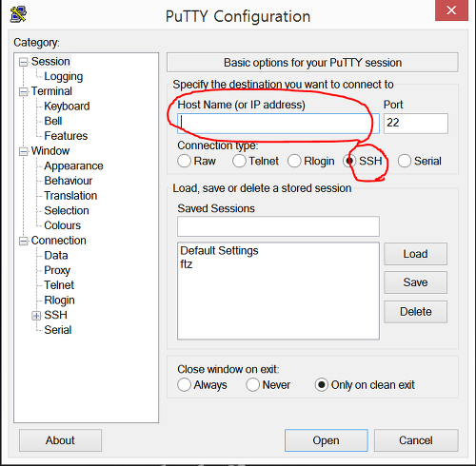
Task: Click the Cancel button
Action: pyautogui.click(x=416, y=440)
